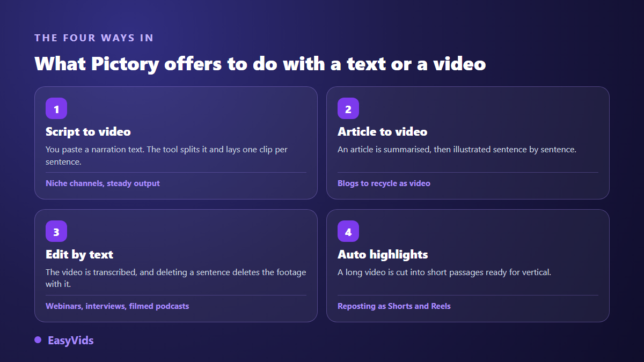Click 'Webinars, interviews, filmed podcasts' text
Screen dimensions: 644x362
117,306
